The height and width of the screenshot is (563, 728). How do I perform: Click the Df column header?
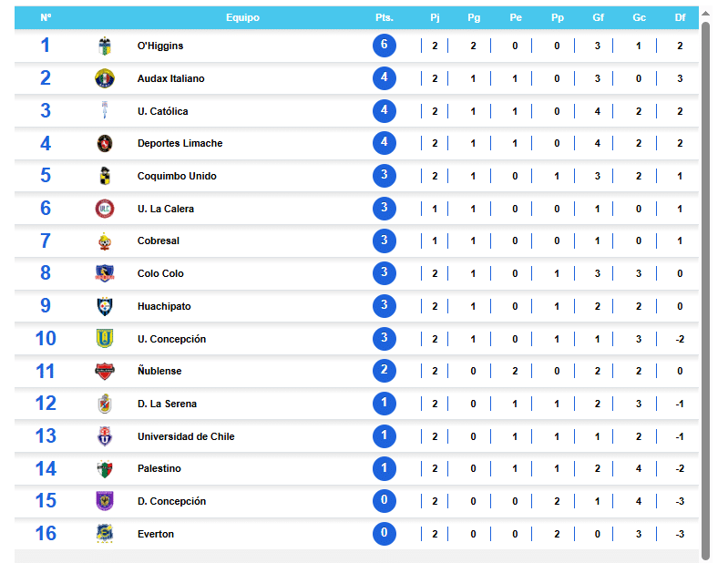tap(680, 17)
